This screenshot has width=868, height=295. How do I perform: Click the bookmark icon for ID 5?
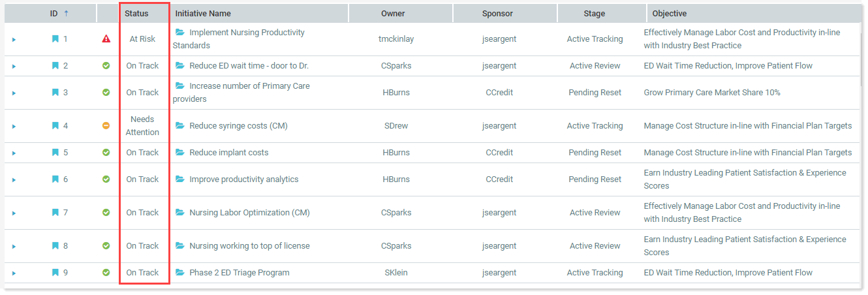tap(55, 153)
